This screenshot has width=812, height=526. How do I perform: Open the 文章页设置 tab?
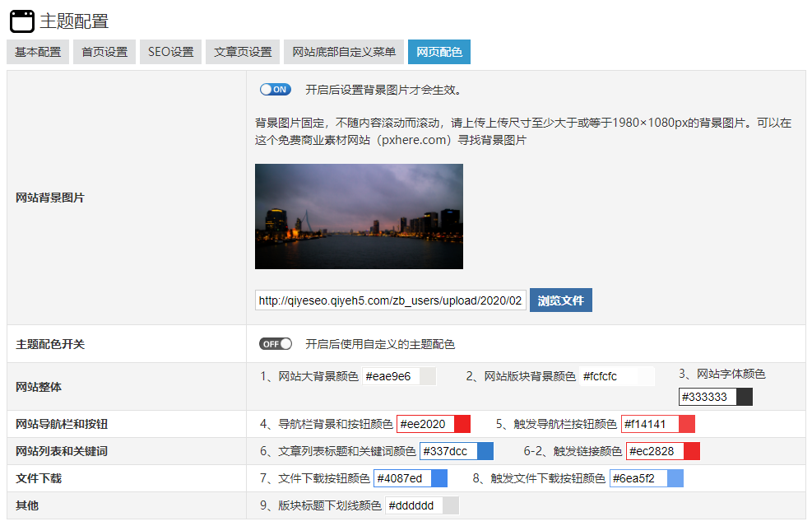[x=243, y=52]
